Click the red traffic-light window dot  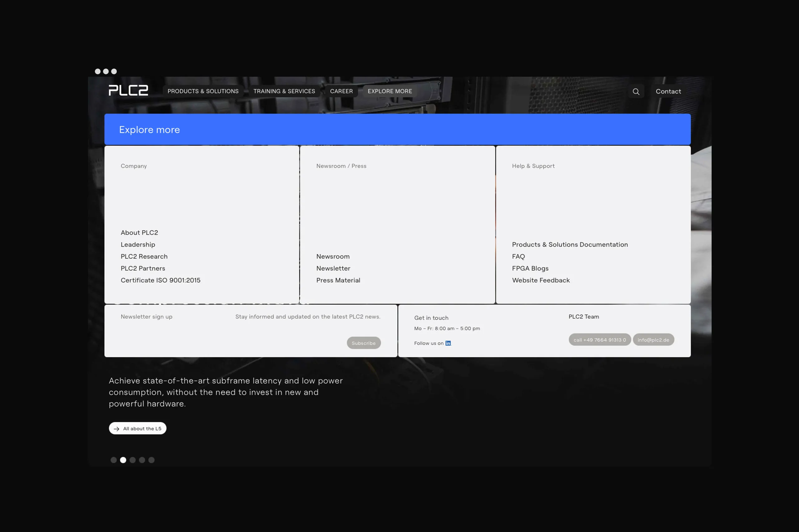click(98, 71)
